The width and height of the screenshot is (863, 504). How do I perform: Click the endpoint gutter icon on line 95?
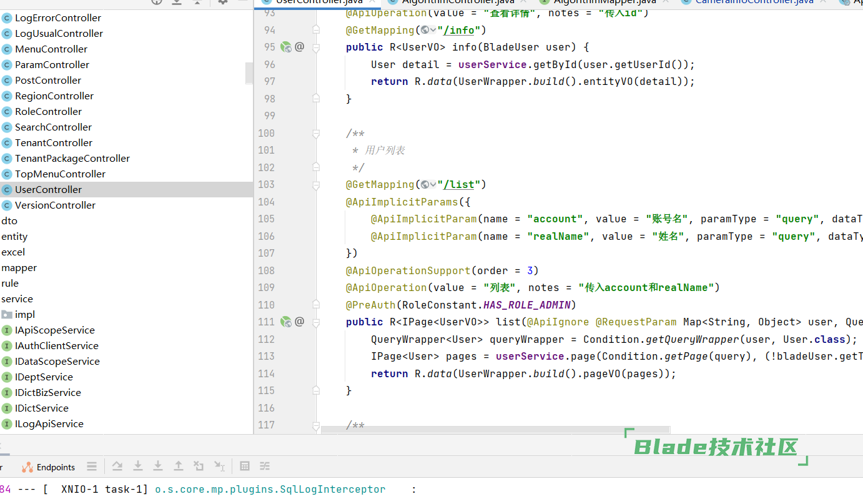[286, 47]
